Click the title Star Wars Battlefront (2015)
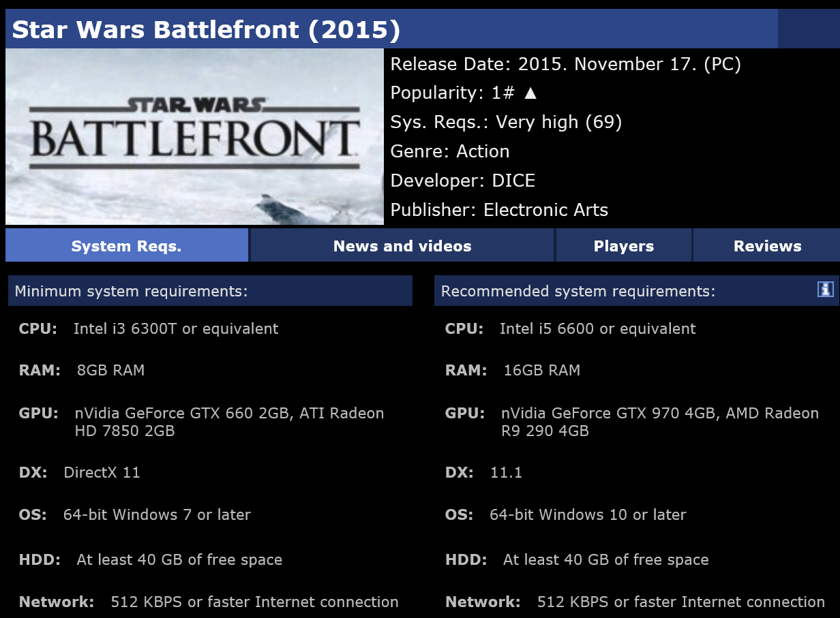 click(x=207, y=29)
